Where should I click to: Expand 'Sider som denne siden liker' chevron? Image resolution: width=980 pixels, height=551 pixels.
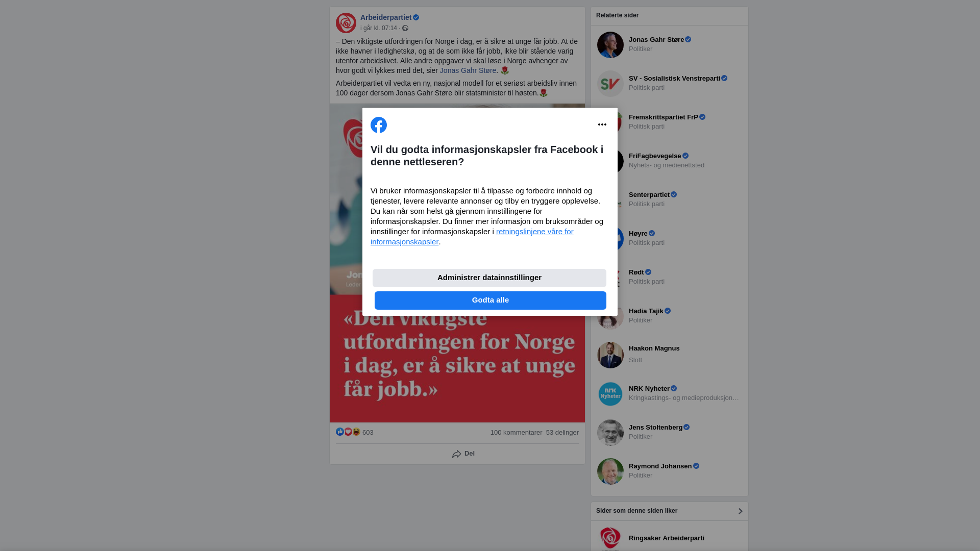coord(740,511)
